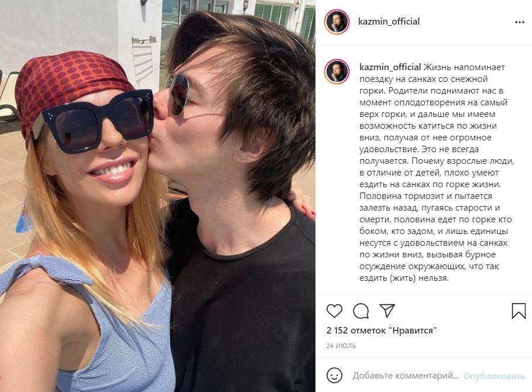Image resolution: width=532 pixels, height=392 pixels.
Task: Open kazmin_official profile from header username
Action: tap(389, 22)
